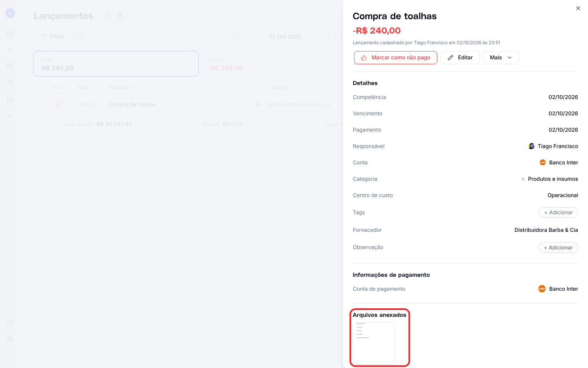Sort table by Contato column
588x368 pixels.
[x=281, y=88]
